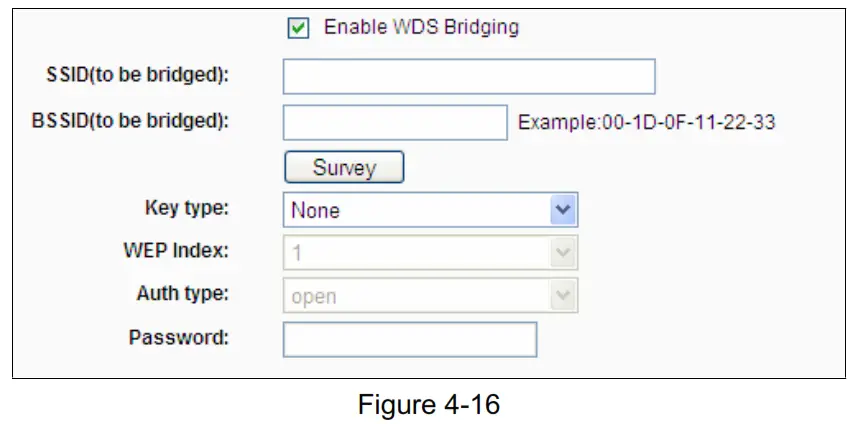Click the WEP Index dropdown arrow
This screenshot has width=863, height=424.
[563, 254]
